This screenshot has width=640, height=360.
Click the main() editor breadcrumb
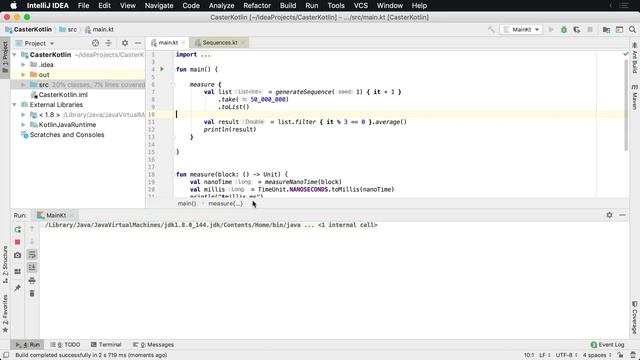(187, 203)
